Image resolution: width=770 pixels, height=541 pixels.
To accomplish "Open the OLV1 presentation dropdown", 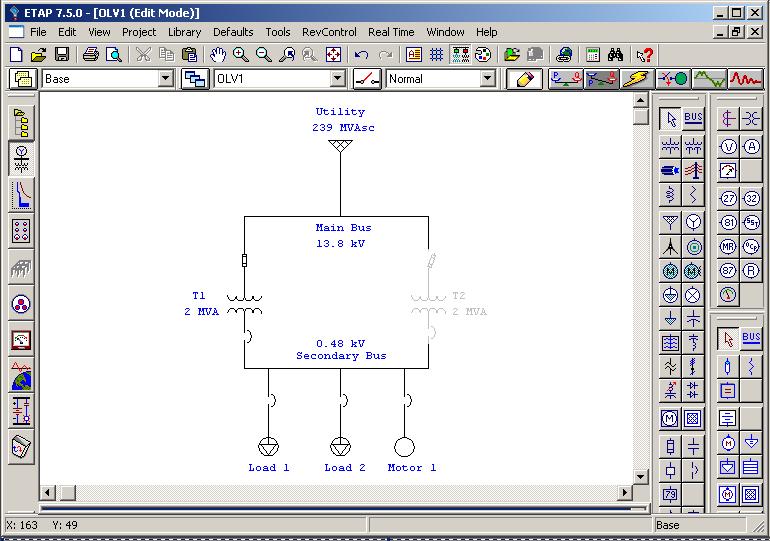I will 337,79.
